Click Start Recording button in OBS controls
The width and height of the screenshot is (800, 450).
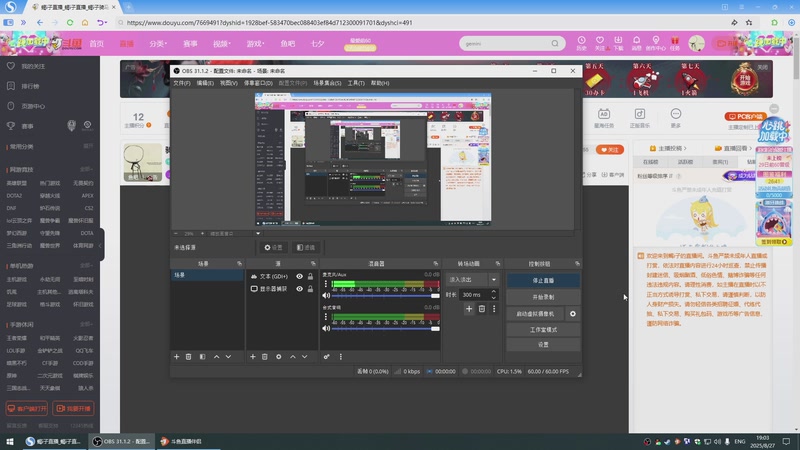(543, 297)
